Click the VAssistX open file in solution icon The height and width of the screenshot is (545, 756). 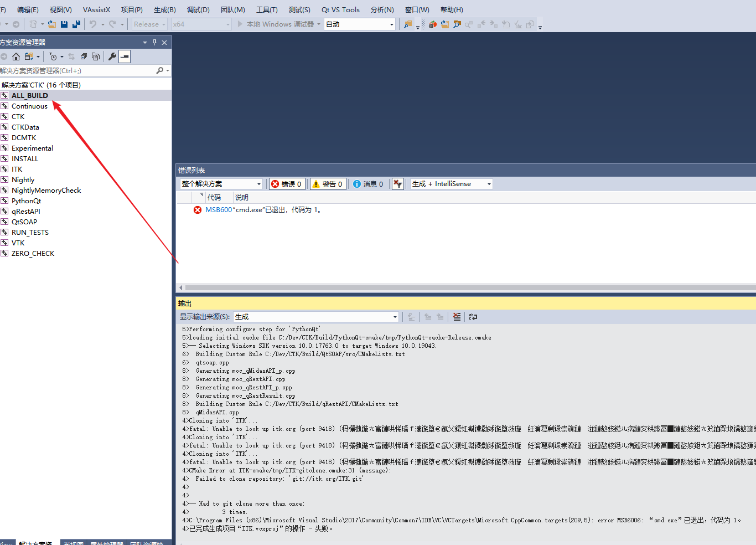click(x=445, y=24)
